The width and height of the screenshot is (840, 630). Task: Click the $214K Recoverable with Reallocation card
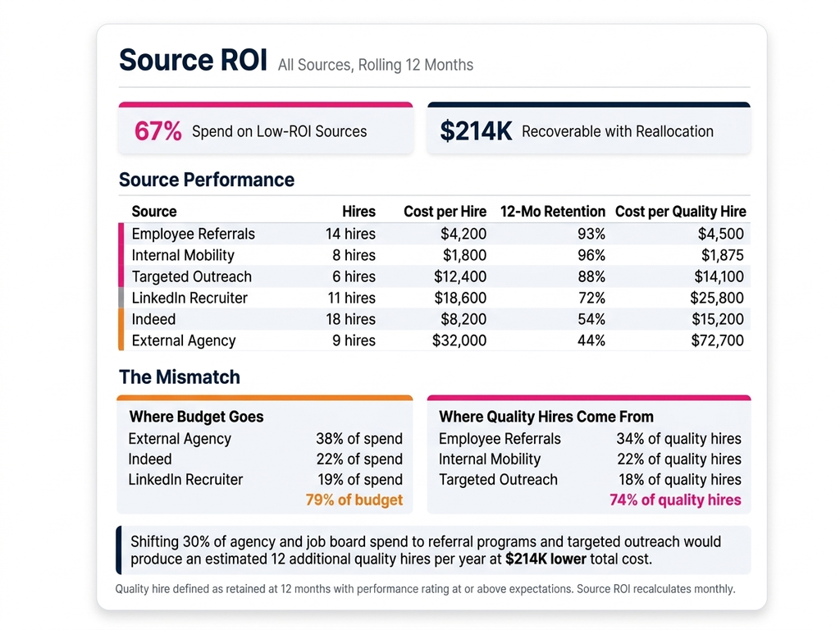coord(588,130)
